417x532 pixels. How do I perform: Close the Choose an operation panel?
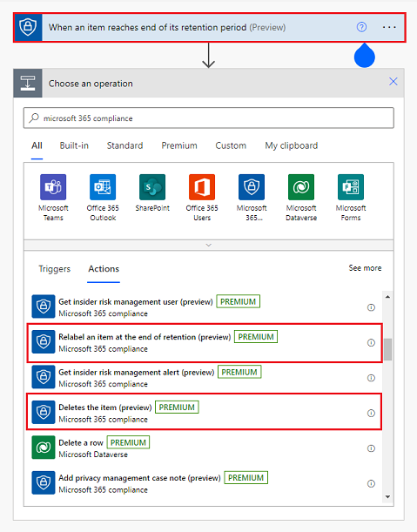pyautogui.click(x=393, y=82)
